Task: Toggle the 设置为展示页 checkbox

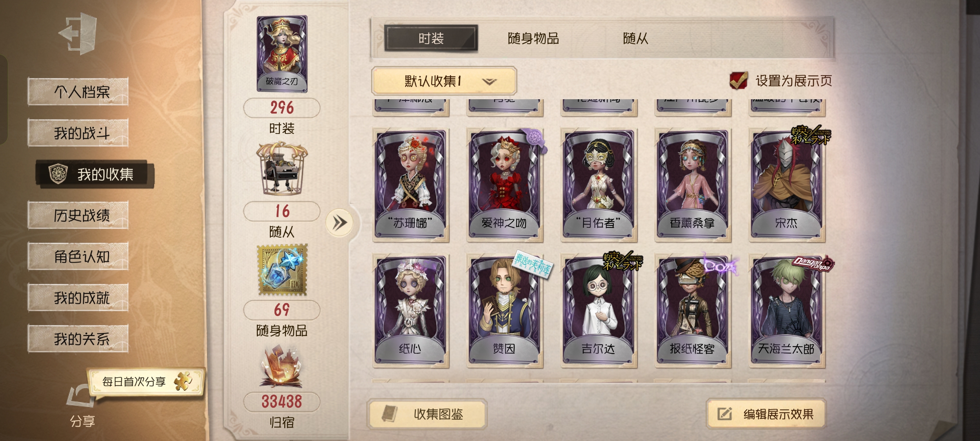Action: point(738,80)
